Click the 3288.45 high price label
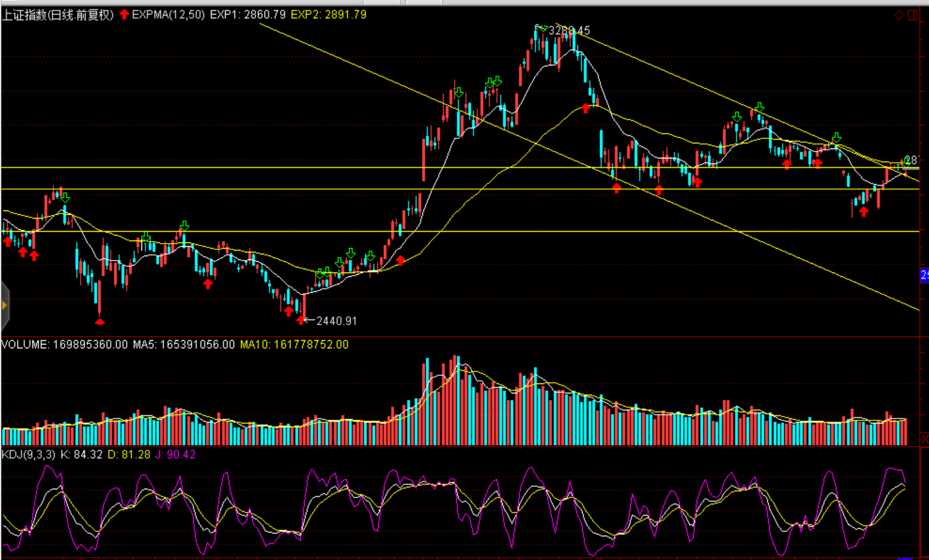The width and height of the screenshot is (929, 560). point(569,31)
